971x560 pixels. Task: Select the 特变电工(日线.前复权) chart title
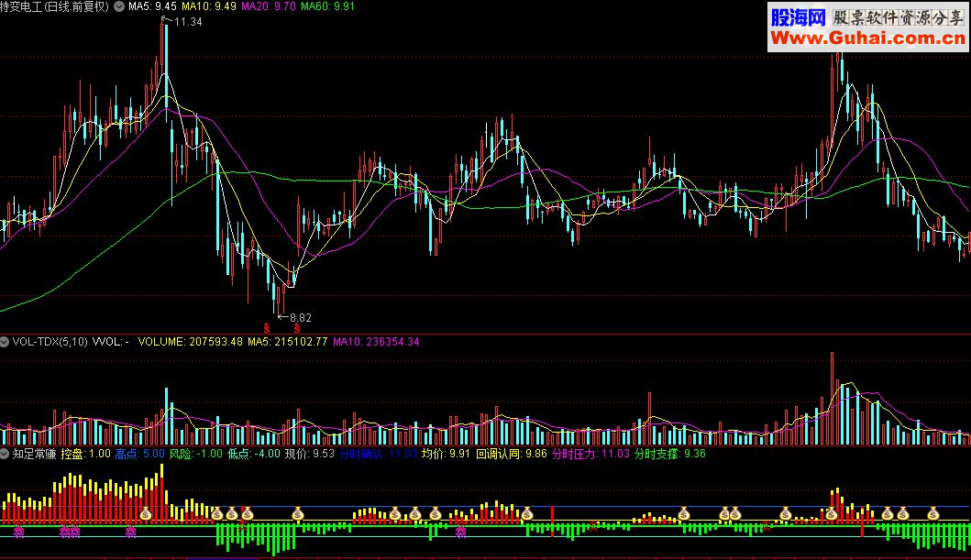pyautogui.click(x=54, y=6)
